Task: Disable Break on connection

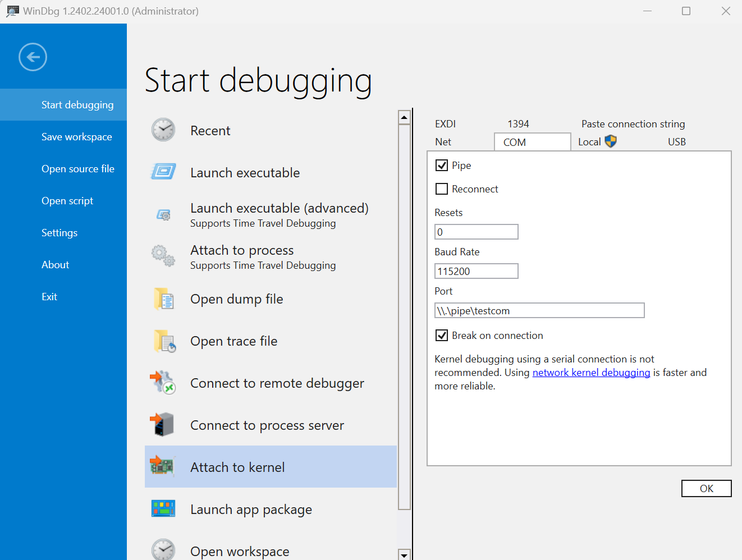Action: pos(442,335)
